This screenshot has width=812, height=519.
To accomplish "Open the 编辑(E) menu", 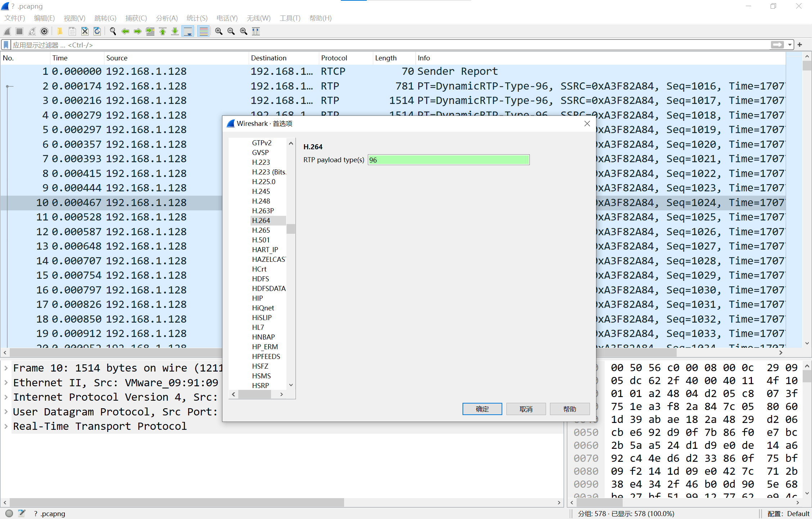I will (x=44, y=18).
